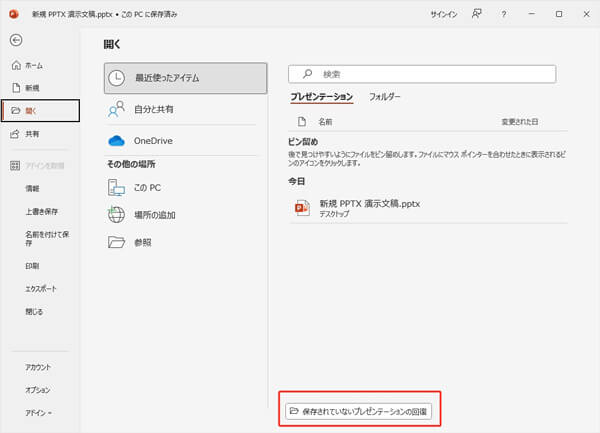600x433 pixels.
Task: Click the globe icon for 場所の追加
Action: 116,214
